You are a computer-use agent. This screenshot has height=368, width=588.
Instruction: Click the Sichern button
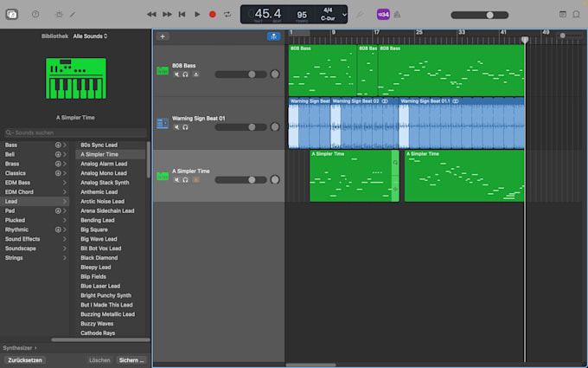131,360
